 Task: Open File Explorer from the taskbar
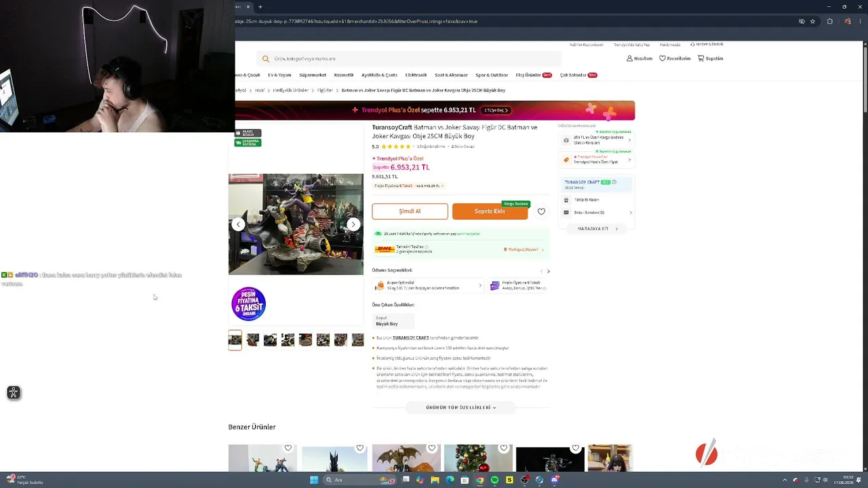[435, 480]
